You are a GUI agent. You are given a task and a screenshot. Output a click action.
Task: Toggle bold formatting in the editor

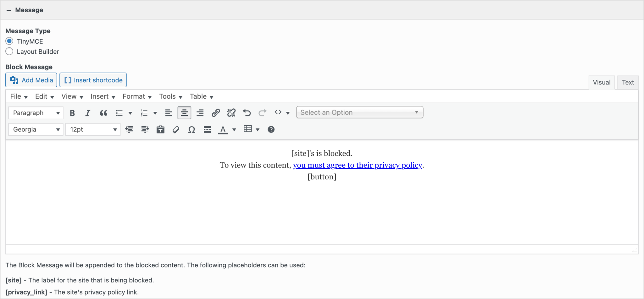(x=72, y=113)
